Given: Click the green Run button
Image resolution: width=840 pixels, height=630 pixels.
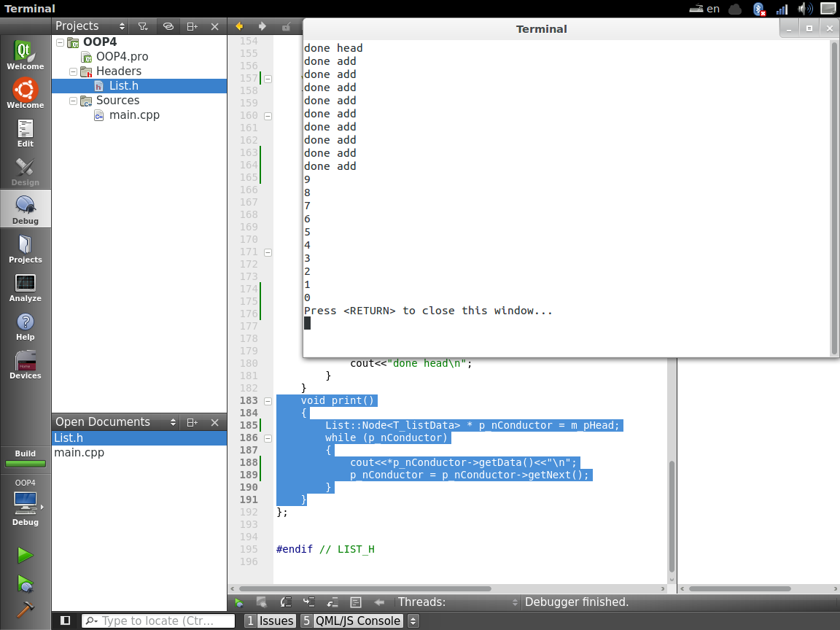Looking at the screenshot, I should pyautogui.click(x=26, y=556).
